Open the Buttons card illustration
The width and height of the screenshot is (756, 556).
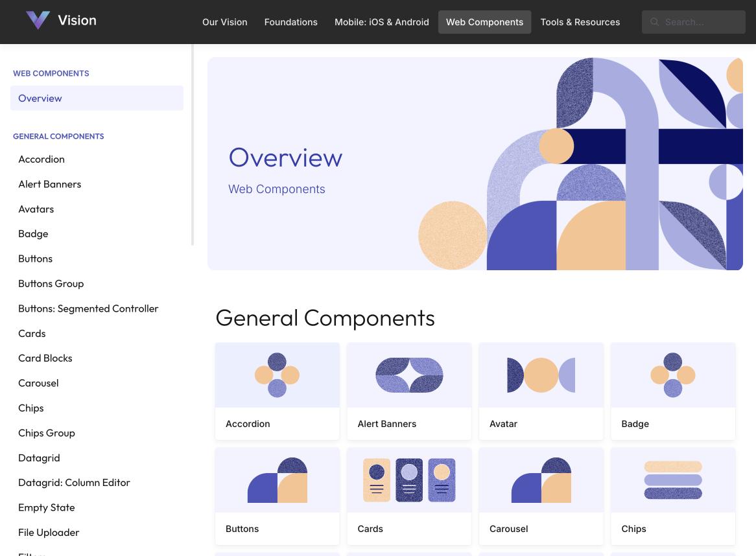point(277,480)
